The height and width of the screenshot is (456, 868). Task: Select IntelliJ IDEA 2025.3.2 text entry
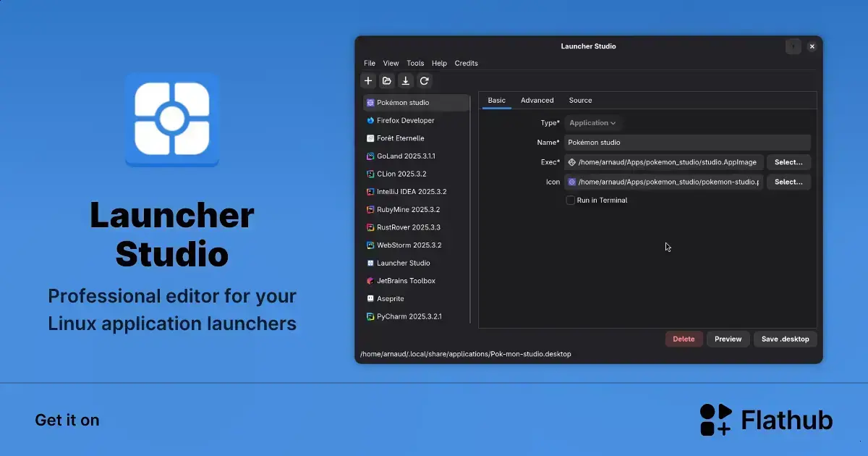(x=412, y=192)
